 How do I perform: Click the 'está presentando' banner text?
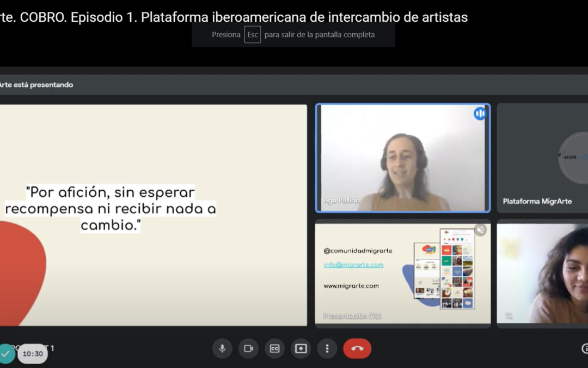[x=43, y=85]
